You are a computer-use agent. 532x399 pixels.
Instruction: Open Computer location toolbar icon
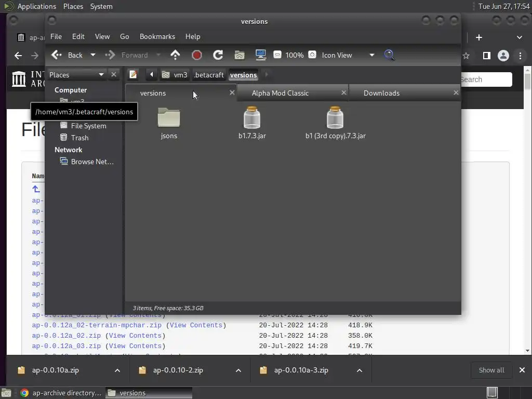click(261, 55)
